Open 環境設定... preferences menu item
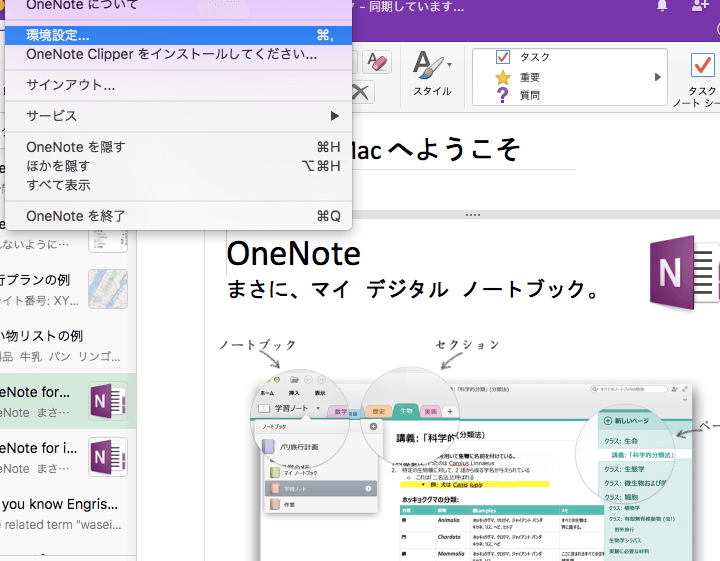 coord(178,35)
